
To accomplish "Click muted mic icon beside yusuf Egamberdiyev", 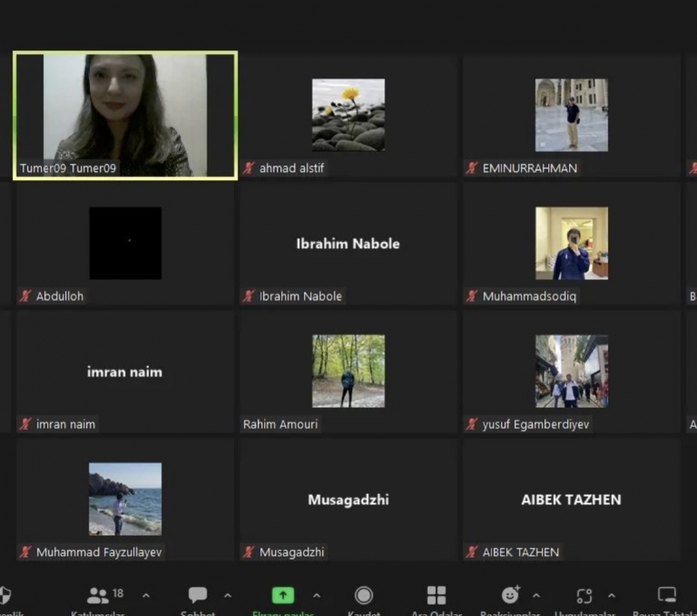I will pyautogui.click(x=472, y=424).
